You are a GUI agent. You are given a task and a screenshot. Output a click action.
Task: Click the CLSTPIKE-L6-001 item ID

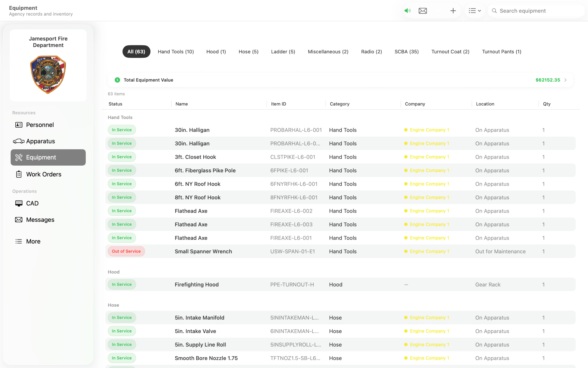coord(292,157)
